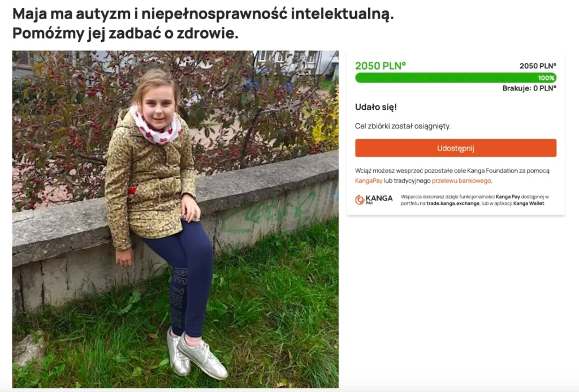
Task: Click the bold Kanga Wallet text
Action: (x=529, y=203)
